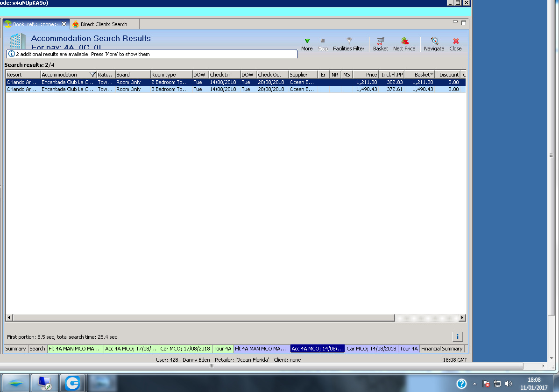This screenshot has height=392, width=559.
Task: Sort by the Room type column header
Action: [x=171, y=75]
